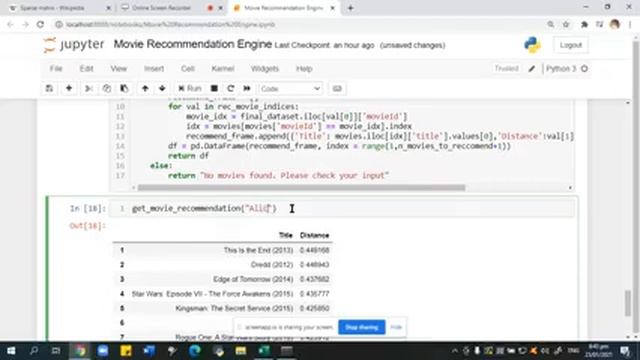Open Chrome from the taskbar
This screenshot has width=640, height=360.
click(80, 351)
